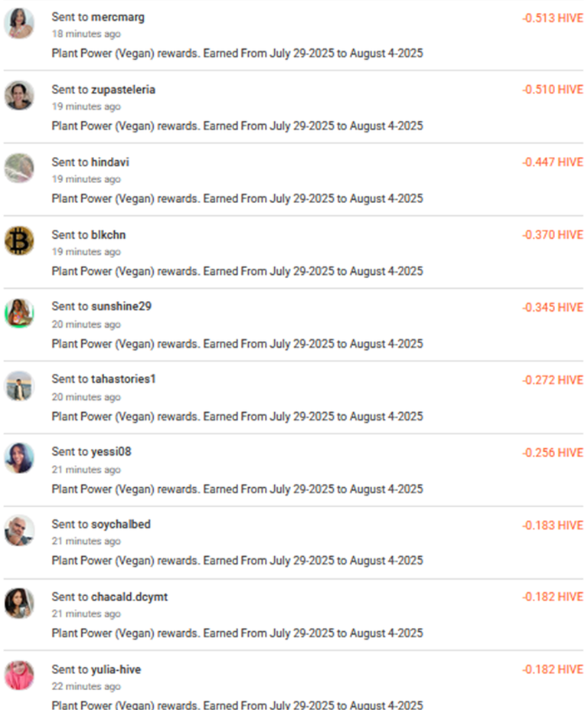Viewport: 588px width, 710px height.
Task: Click yessi08's profile avatar
Action: pyautogui.click(x=19, y=458)
